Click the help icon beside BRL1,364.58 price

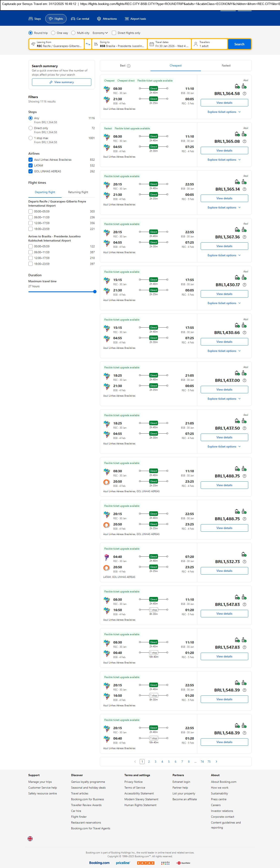[x=244, y=94]
